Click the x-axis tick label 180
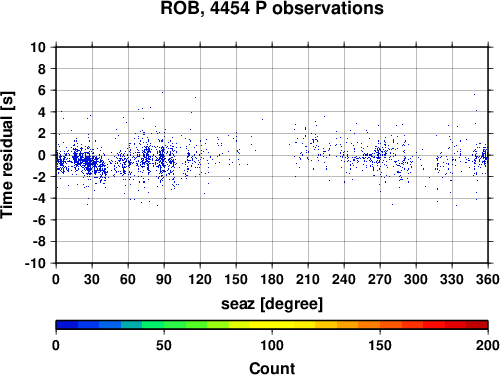500x375 pixels. 272,279
